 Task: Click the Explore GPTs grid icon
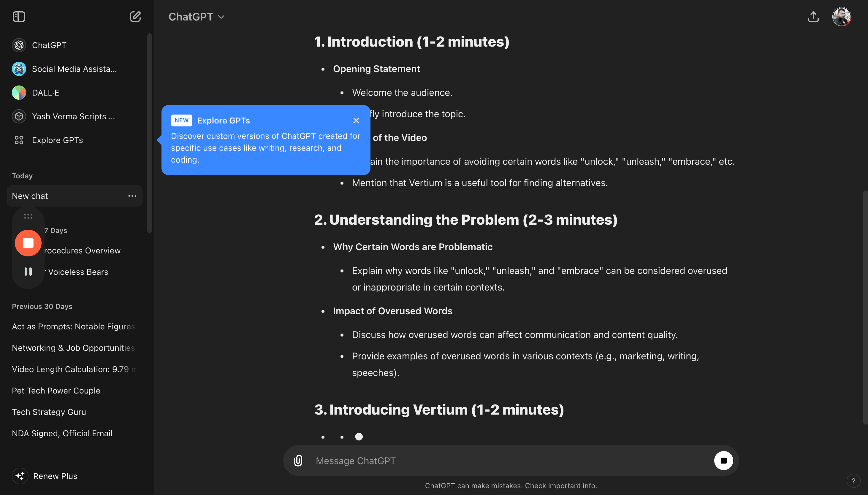point(19,140)
